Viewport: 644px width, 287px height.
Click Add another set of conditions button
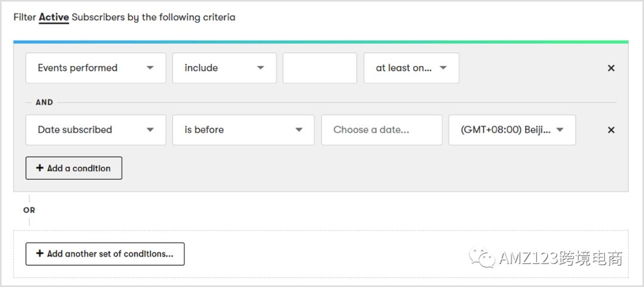pos(105,254)
